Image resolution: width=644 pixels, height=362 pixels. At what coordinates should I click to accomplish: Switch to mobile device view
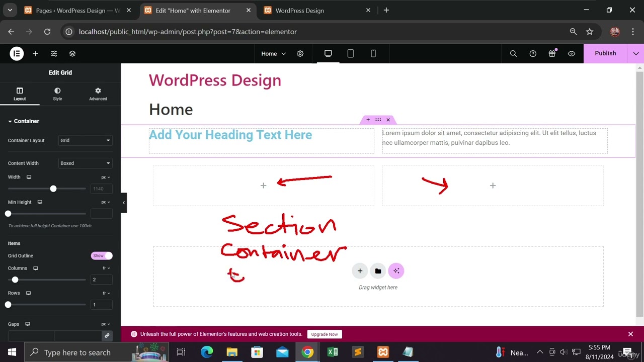click(373, 53)
